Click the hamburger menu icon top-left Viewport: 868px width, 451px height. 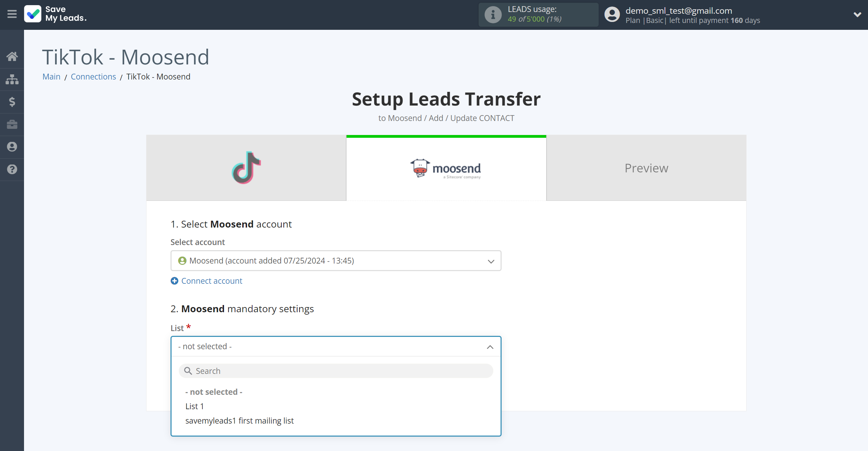11,14
